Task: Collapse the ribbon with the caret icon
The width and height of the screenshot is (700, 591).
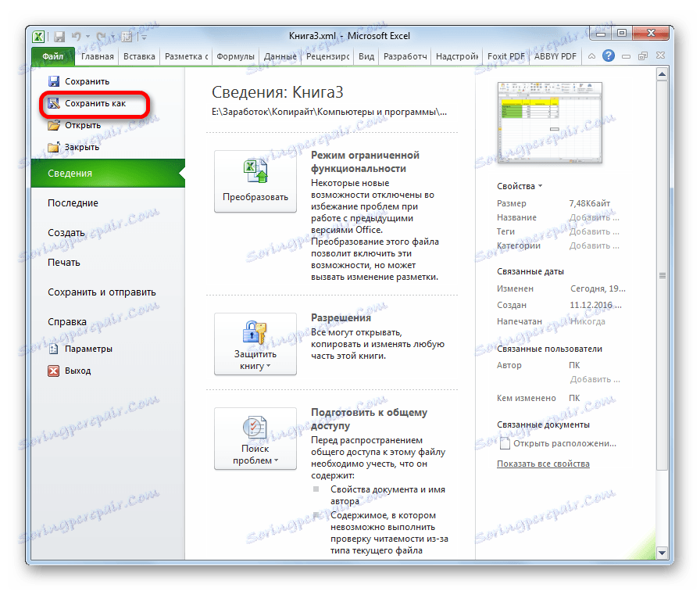Action: pos(591,56)
